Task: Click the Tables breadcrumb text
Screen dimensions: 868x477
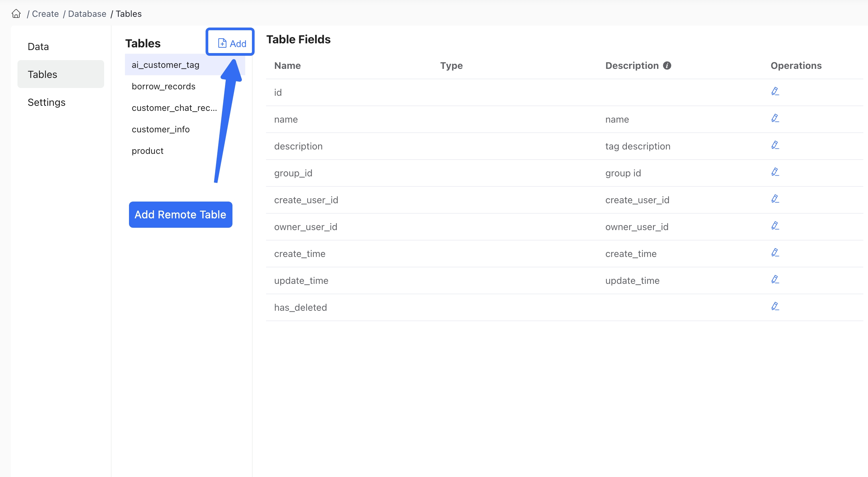Action: 129,14
